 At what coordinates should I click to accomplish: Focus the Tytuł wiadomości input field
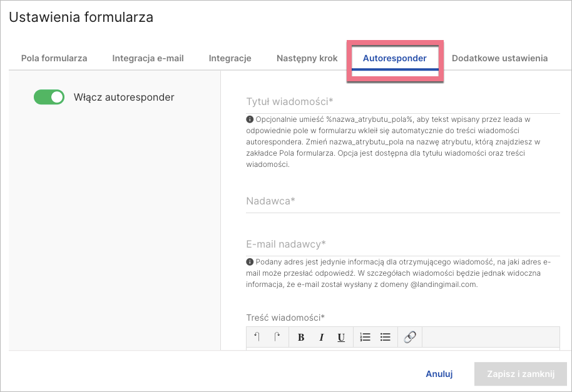tap(402, 101)
